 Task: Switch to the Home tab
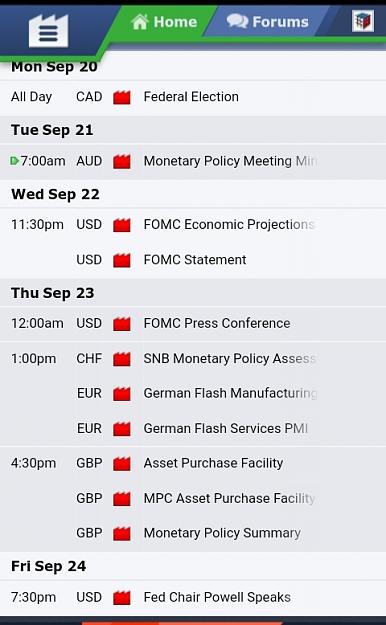tap(164, 22)
